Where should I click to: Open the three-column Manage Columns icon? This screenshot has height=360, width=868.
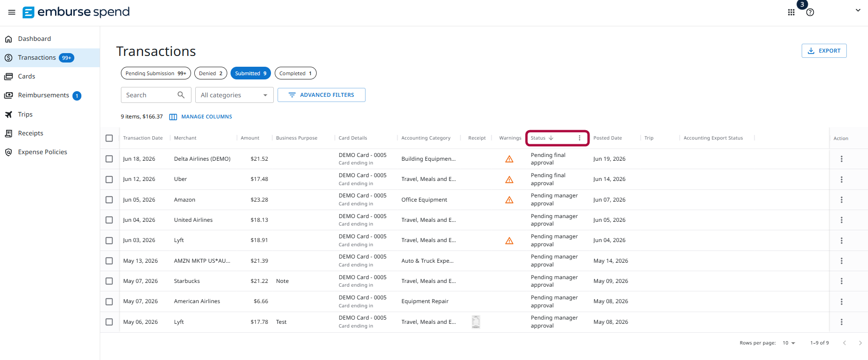(x=173, y=117)
